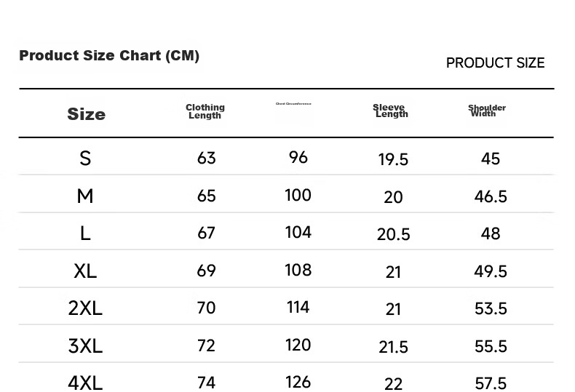Click the PRODUCT SIZE label
This screenshot has width=575, height=392.
tap(495, 63)
